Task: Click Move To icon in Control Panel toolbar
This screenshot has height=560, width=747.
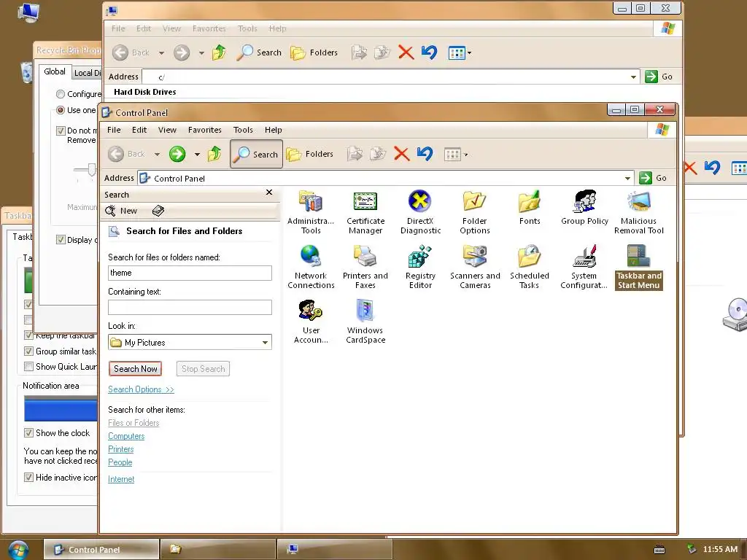Action: [x=355, y=154]
